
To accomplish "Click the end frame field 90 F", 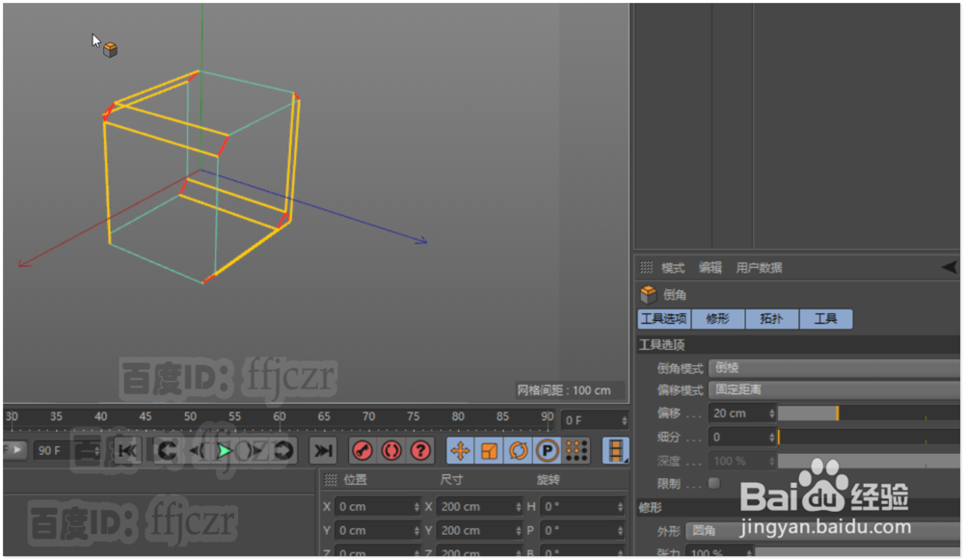I will click(62, 450).
